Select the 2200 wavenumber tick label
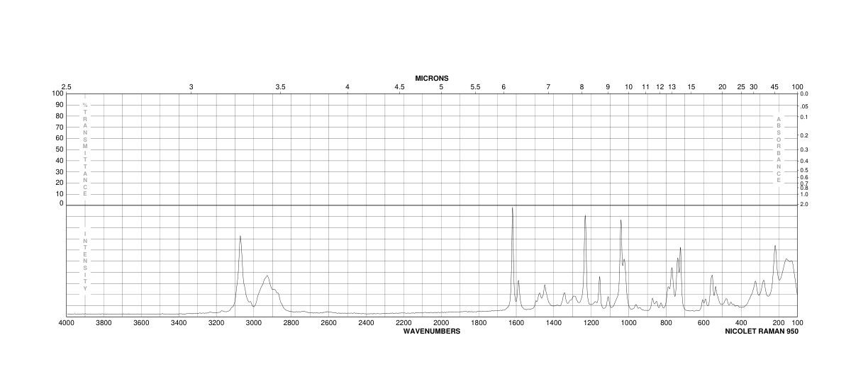Screen dimensions: 868x374 [x=404, y=323]
